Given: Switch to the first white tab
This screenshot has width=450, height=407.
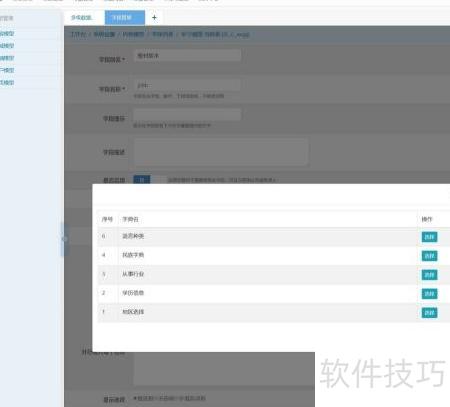Looking at the screenshot, I should pos(83,18).
